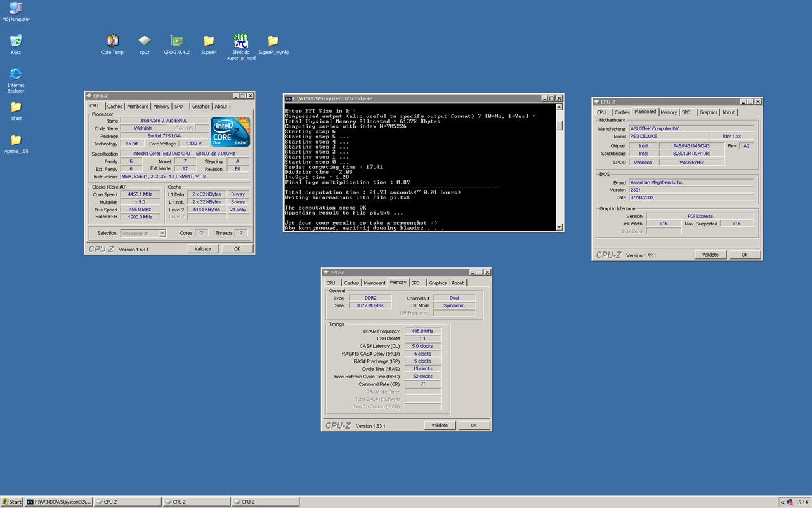Click Validate in CPU tab window
Image resolution: width=812 pixels, height=508 pixels.
pyautogui.click(x=203, y=249)
